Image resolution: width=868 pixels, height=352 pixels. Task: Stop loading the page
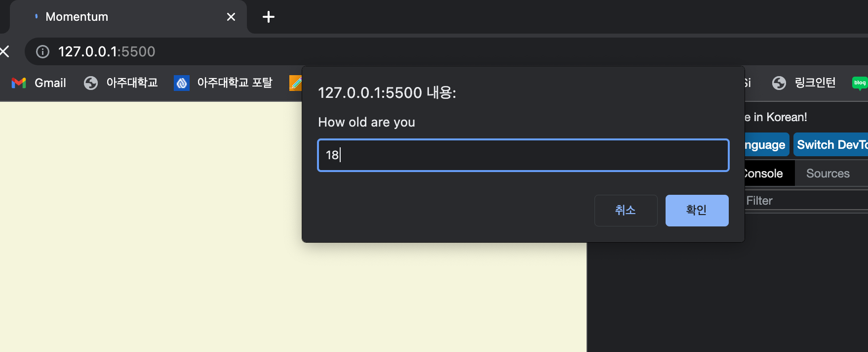[x=4, y=51]
